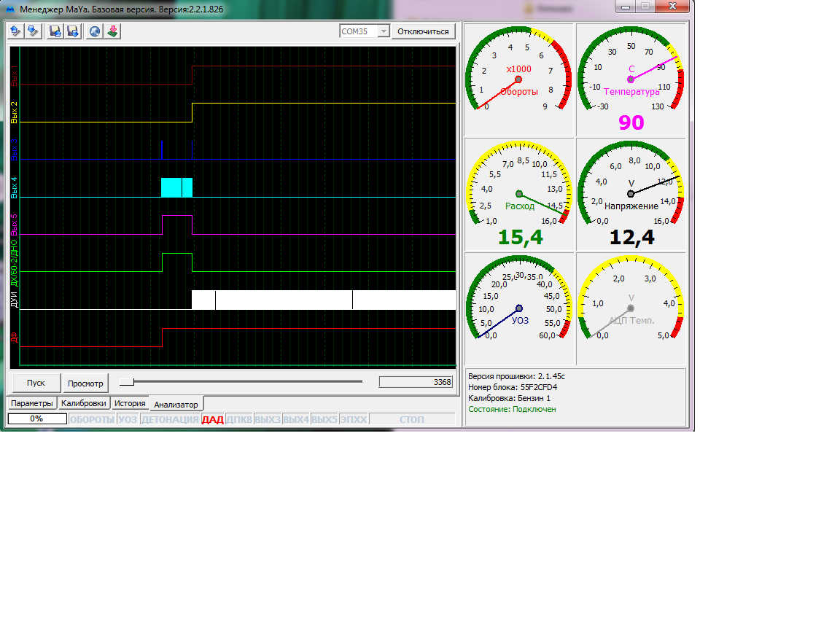840x635 pixels.
Task: Click the Вых 1 channel label
Action: tap(15, 76)
